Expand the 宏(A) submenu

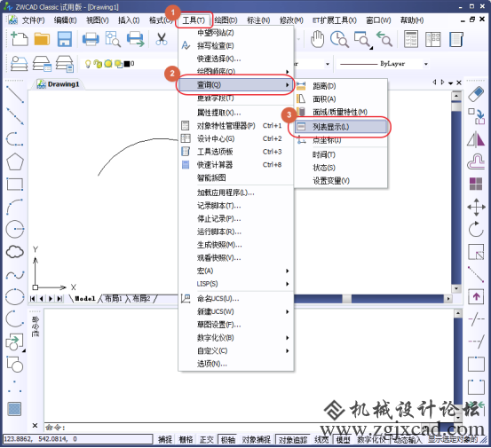pos(236,271)
